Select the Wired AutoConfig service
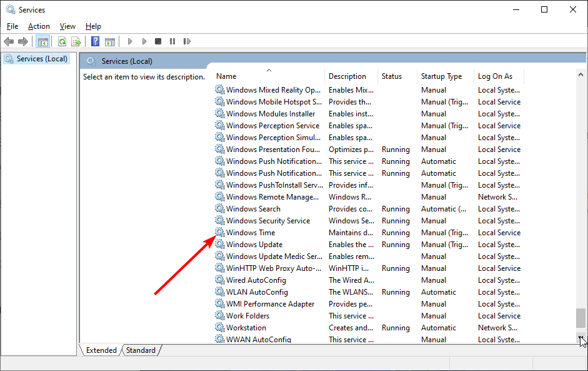The width and height of the screenshot is (588, 371). (x=368, y=280)
